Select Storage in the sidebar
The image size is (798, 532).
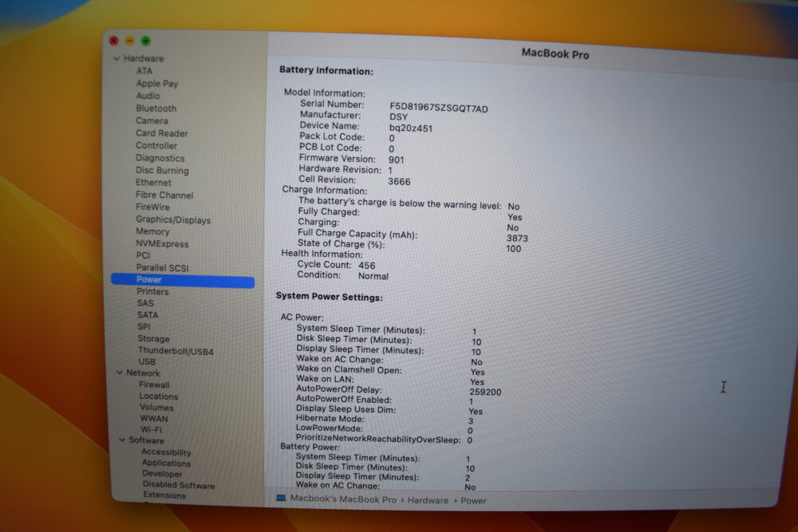pyautogui.click(x=153, y=339)
